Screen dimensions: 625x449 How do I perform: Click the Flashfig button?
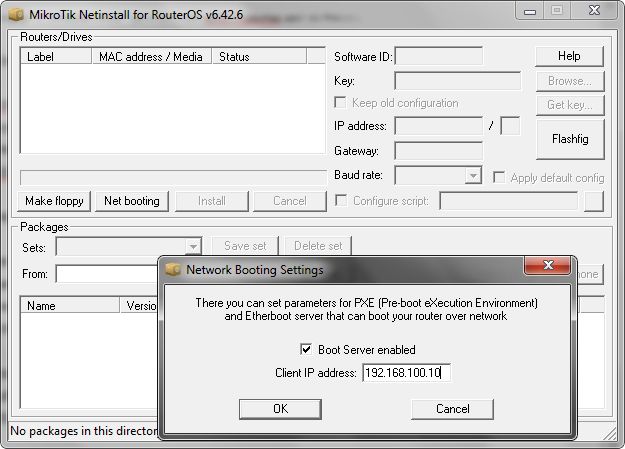(570, 139)
